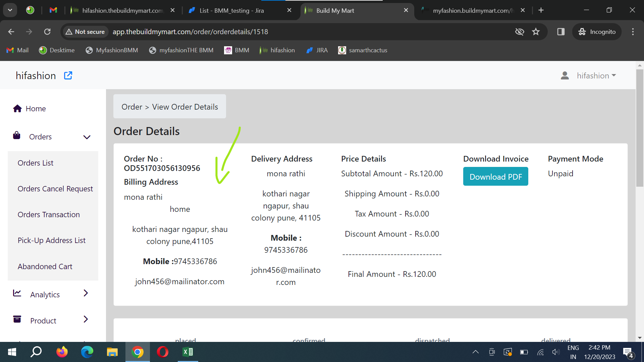Go to Home in the sidebar
644x362 pixels.
click(x=36, y=109)
